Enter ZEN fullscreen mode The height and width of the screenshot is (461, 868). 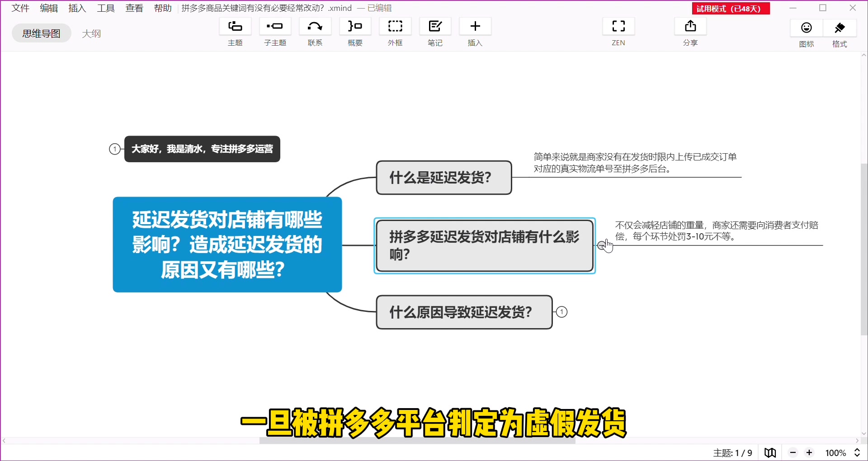(x=618, y=27)
